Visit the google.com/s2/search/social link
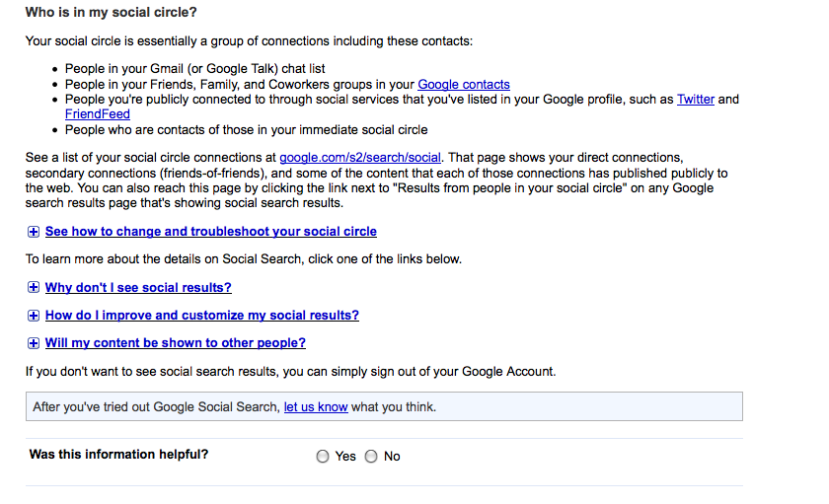 (360, 158)
